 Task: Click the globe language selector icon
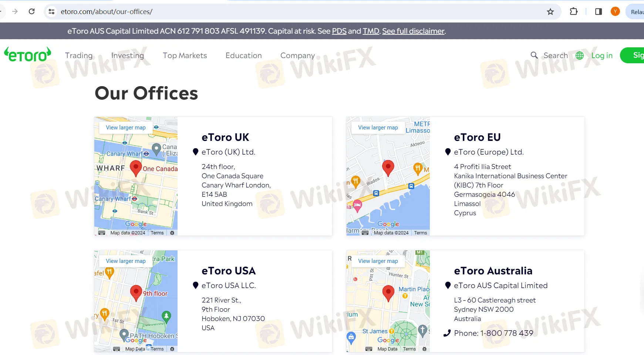580,55
